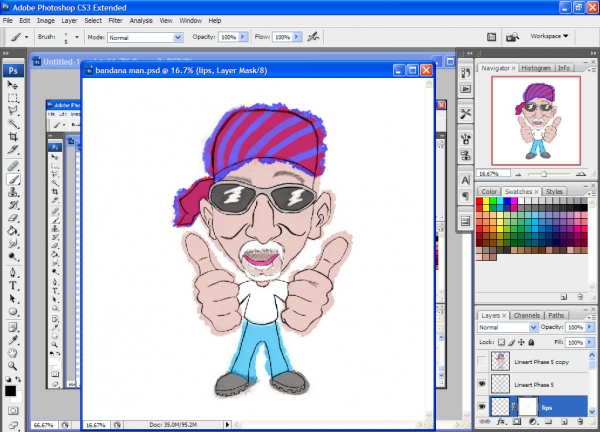Open layer Fill slider arrow
600x432 pixels.
tap(590, 342)
